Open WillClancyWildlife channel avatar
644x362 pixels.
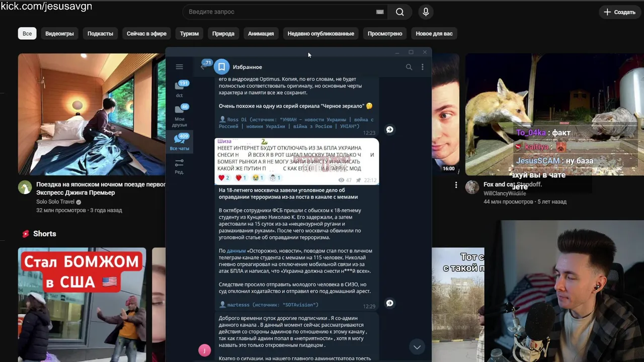[x=472, y=188]
